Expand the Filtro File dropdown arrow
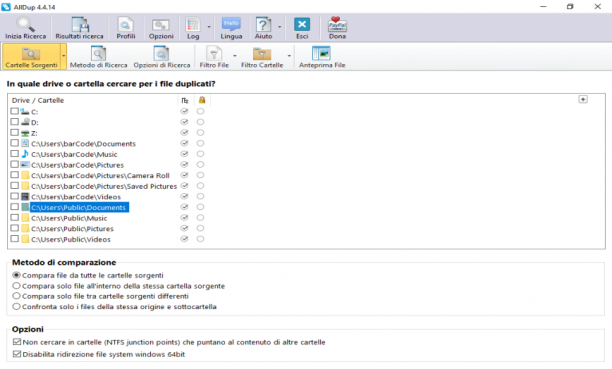 [x=235, y=56]
